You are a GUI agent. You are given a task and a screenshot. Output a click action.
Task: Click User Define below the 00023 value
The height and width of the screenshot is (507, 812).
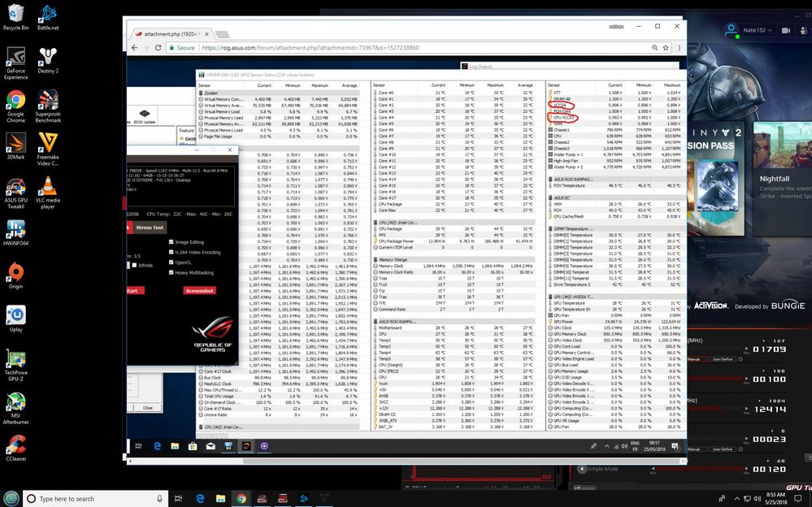723,449
